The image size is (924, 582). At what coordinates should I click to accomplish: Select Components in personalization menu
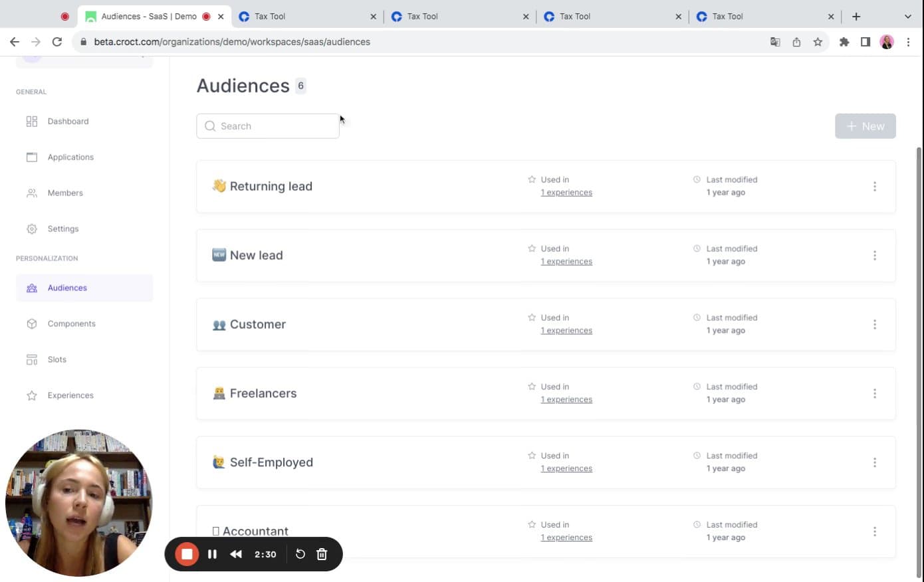point(71,324)
